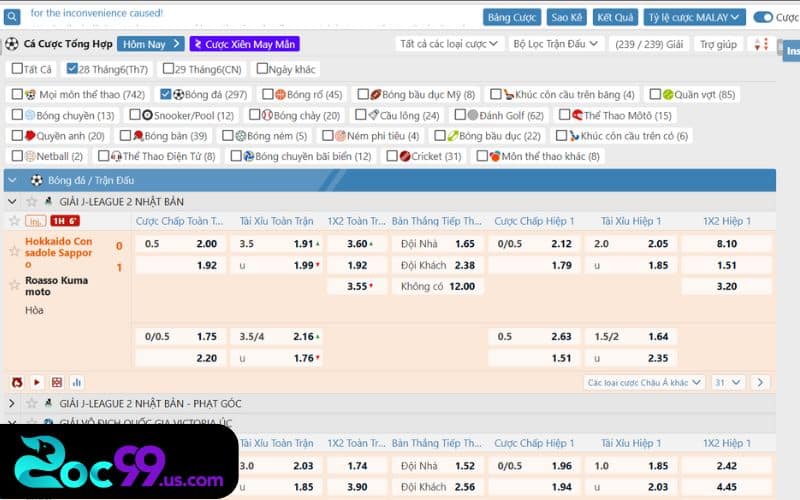
Task: Click the Hòa draw label
Action: 34,310
